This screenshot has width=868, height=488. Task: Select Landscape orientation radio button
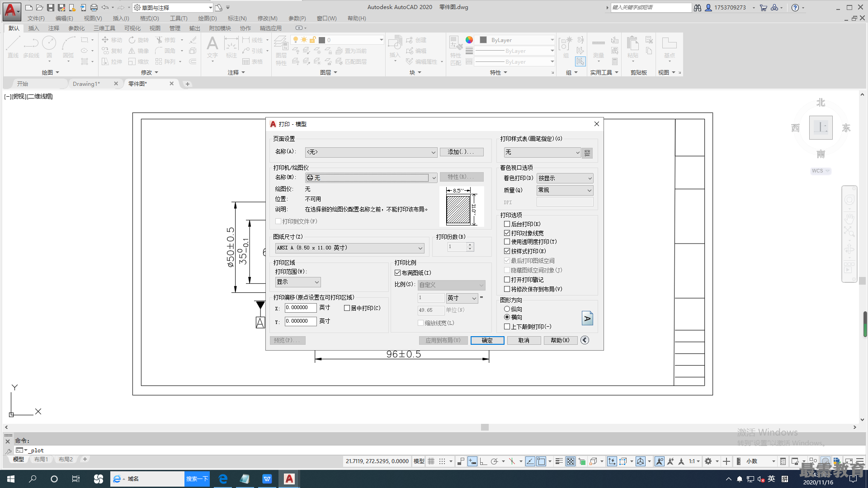coord(507,317)
